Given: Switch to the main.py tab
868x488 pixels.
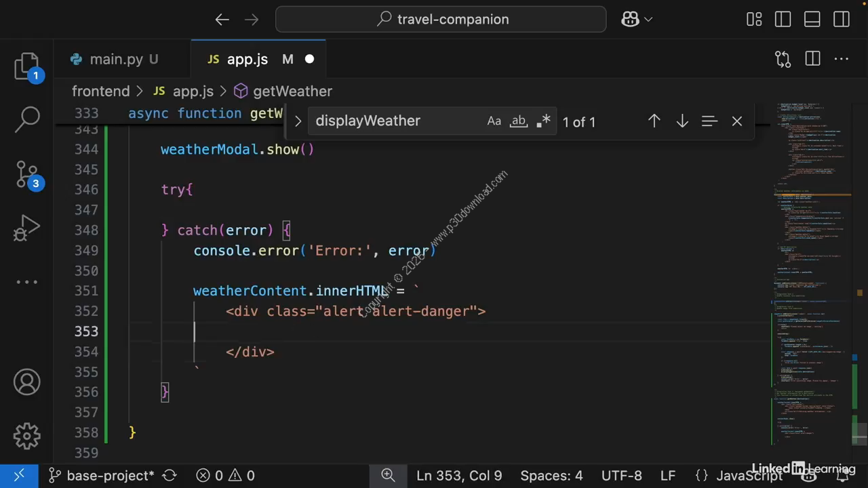Looking at the screenshot, I should (116, 60).
